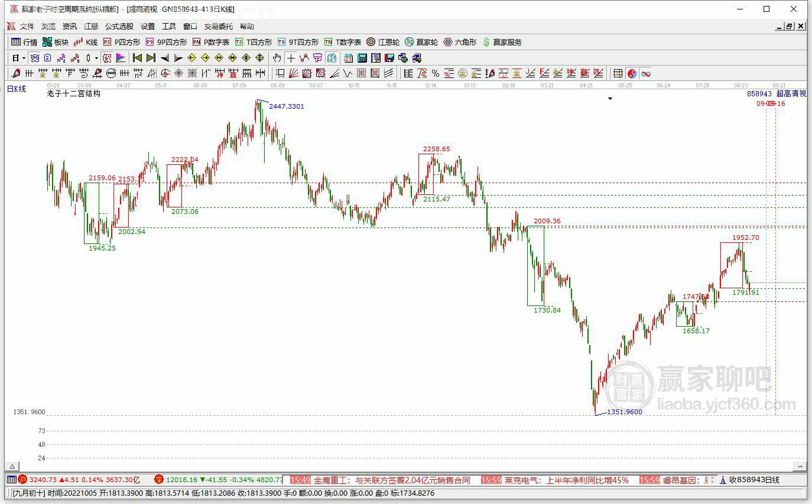Screen dimensions: 812x504
Task: Click the 858943 超高清视 stock label
Action: (x=776, y=93)
